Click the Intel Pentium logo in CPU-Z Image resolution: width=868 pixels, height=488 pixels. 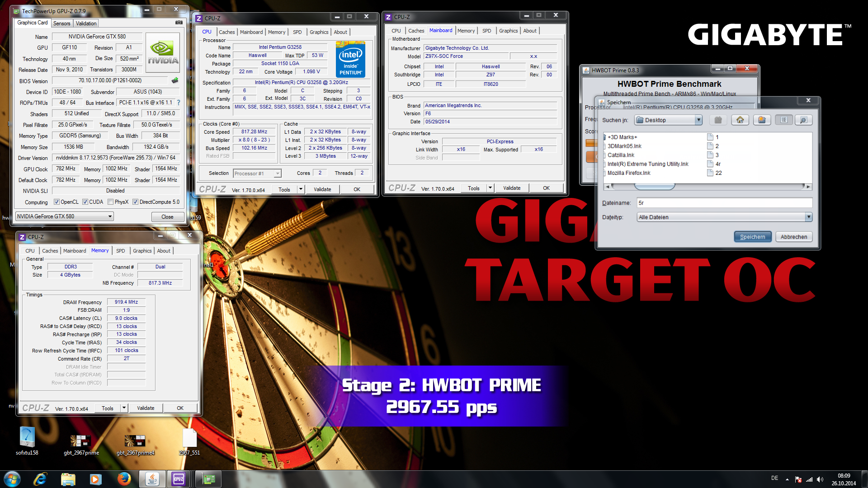(350, 60)
